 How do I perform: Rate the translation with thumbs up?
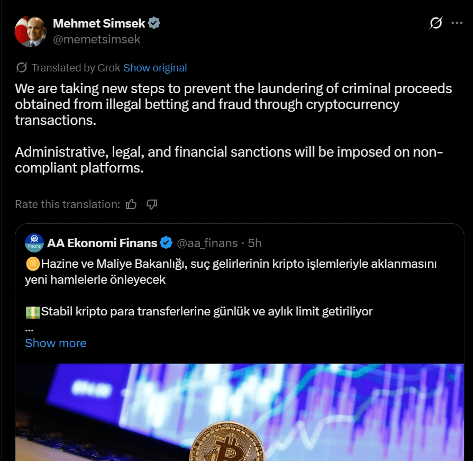(132, 204)
